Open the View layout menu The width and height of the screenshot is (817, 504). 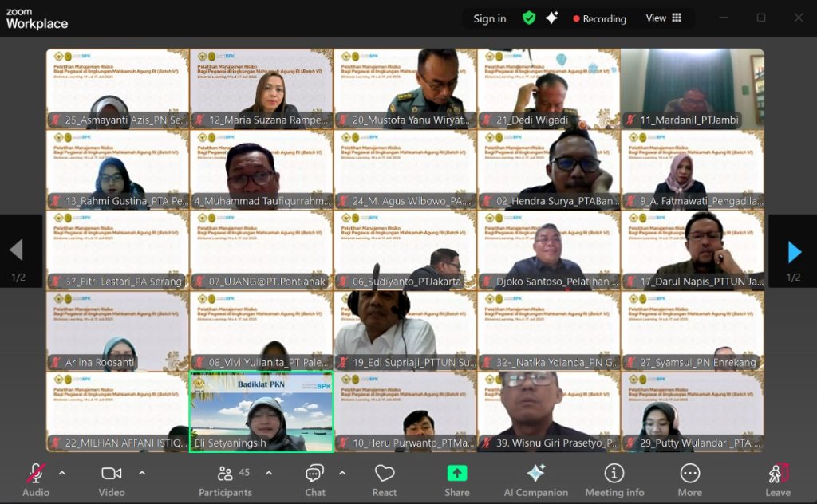click(x=663, y=18)
